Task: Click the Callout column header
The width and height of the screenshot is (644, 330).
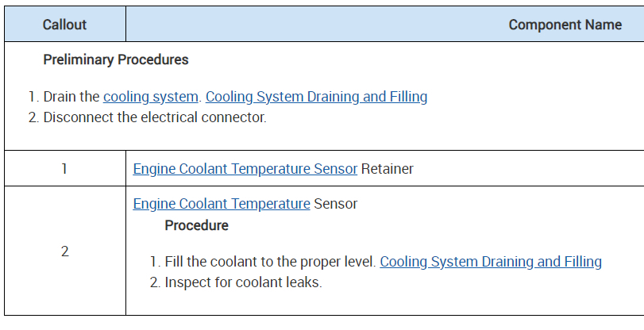Action: [x=64, y=25]
